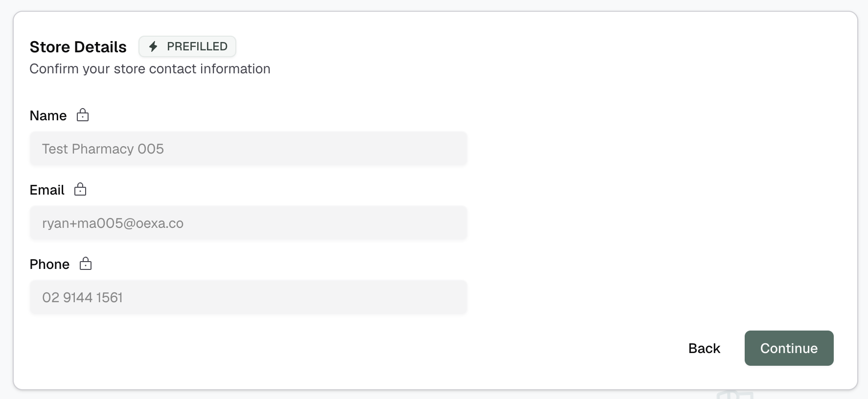
Task: Click the lightning bolt icon in PREFILLED badge
Action: pos(153,46)
